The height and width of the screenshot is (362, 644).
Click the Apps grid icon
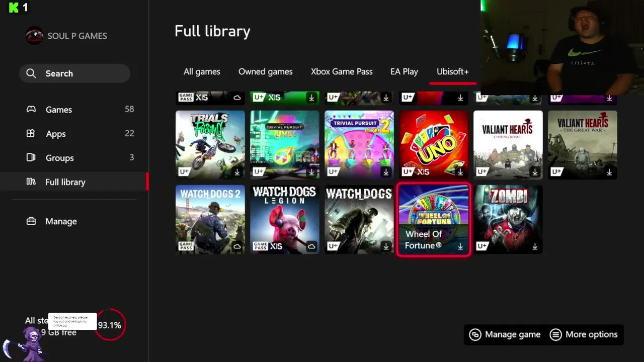click(31, 133)
